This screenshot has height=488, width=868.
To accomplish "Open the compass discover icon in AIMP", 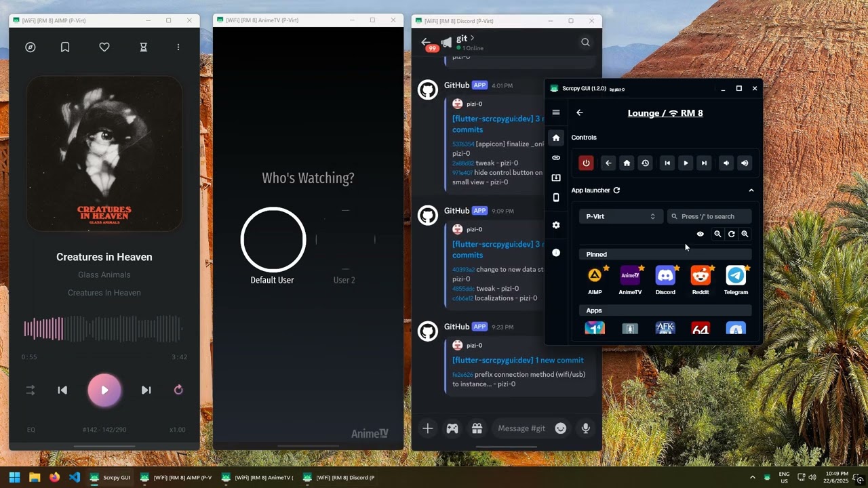I will (31, 47).
